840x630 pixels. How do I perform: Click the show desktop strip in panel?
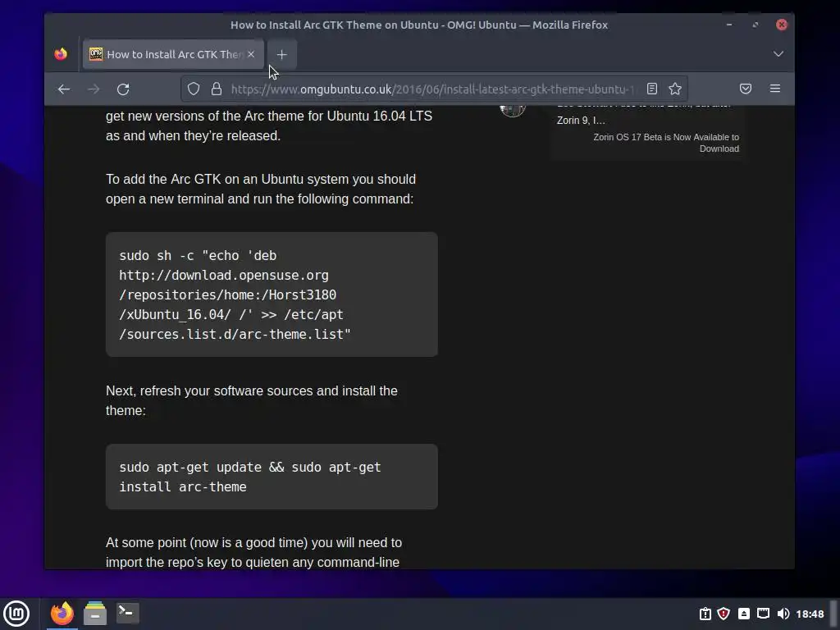[833, 614]
